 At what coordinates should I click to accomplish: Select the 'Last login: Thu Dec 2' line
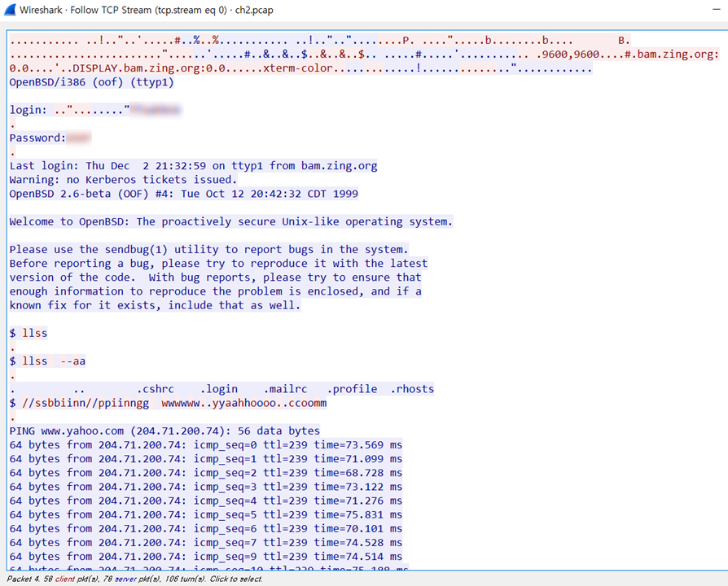click(x=193, y=166)
